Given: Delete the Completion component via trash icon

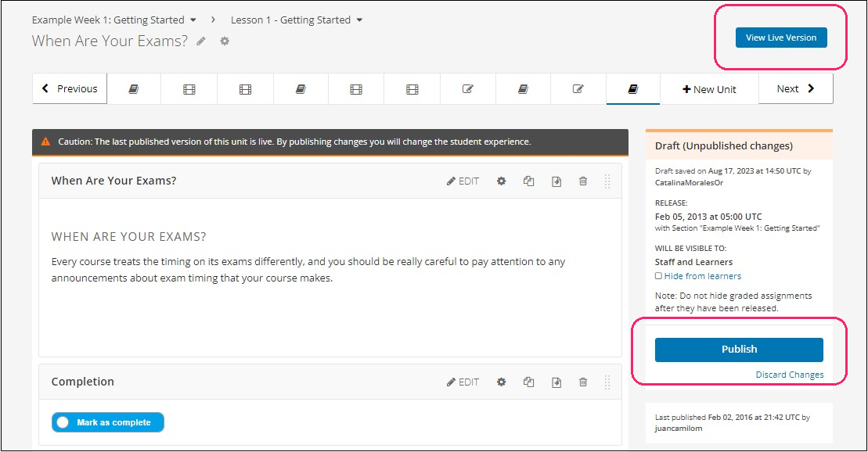Looking at the screenshot, I should tap(583, 382).
